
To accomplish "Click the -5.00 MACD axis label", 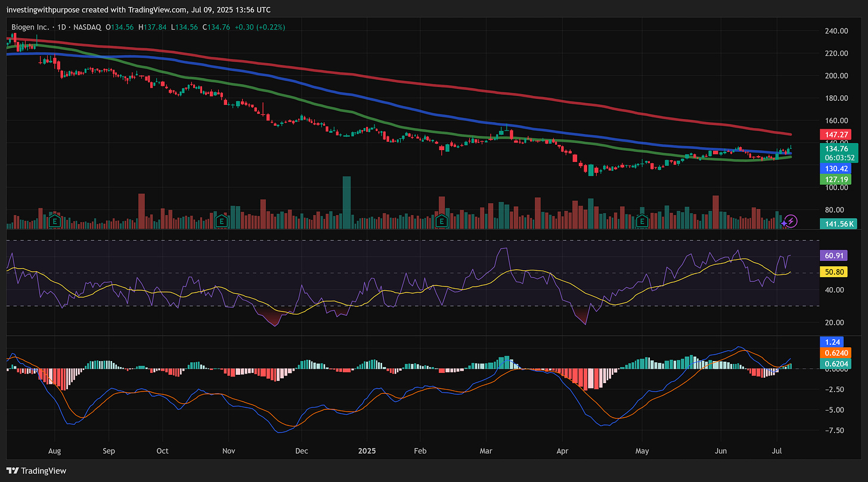I will [x=835, y=410].
